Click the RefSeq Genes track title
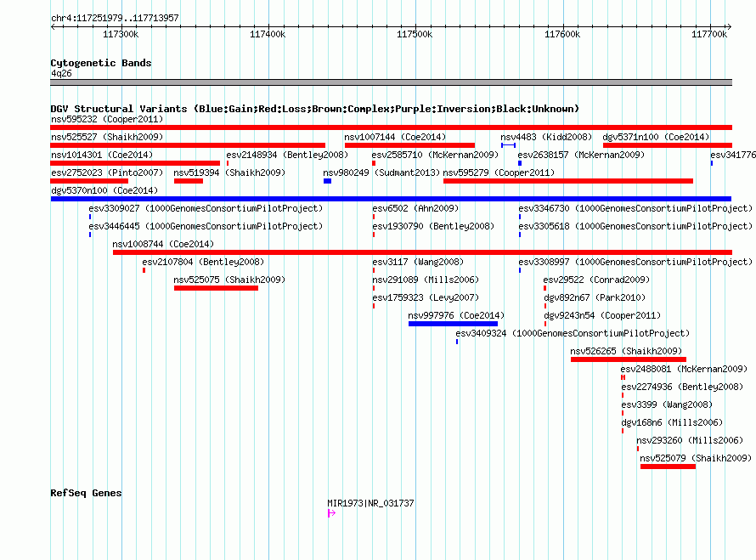Screen dimensions: 756x560 tap(86, 493)
